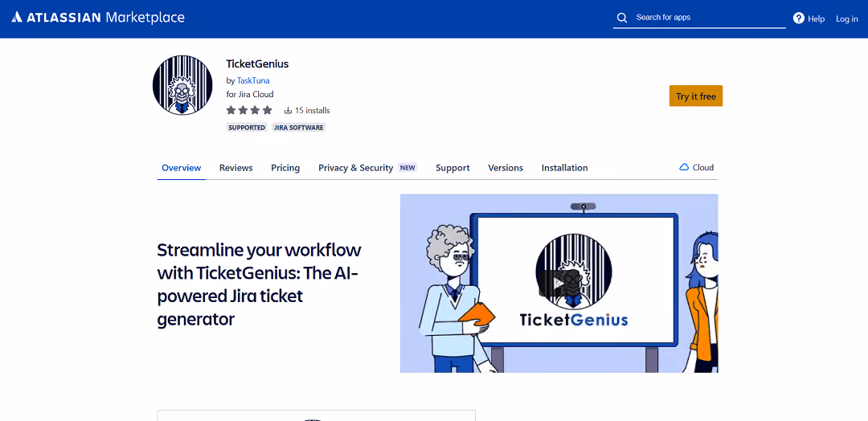Image resolution: width=868 pixels, height=421 pixels.
Task: Open the TaskTuna vendor link
Action: coord(253,80)
